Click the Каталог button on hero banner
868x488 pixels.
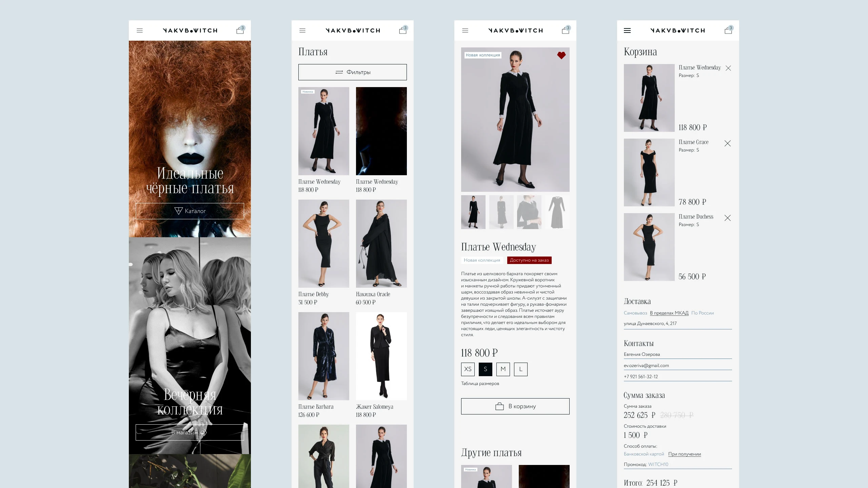coord(190,211)
